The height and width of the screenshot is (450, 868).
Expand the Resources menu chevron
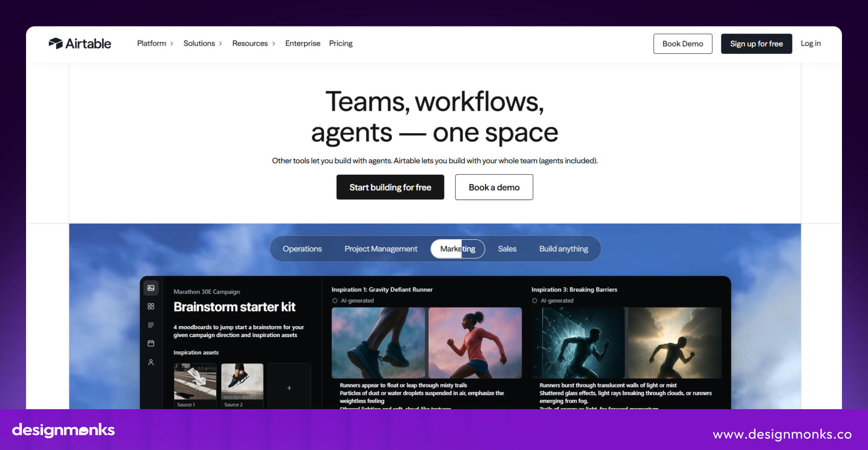click(x=274, y=43)
